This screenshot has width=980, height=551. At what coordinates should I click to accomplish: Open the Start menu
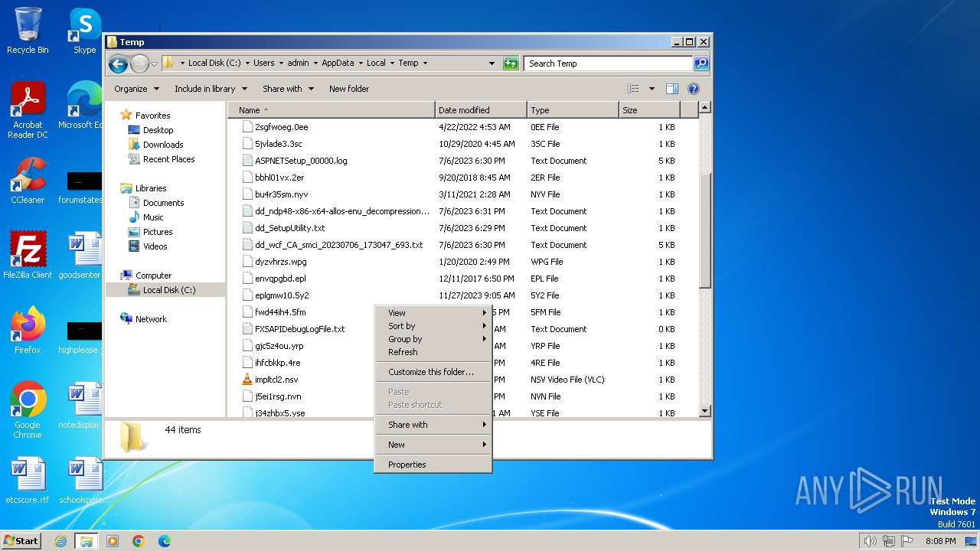tap(21, 541)
